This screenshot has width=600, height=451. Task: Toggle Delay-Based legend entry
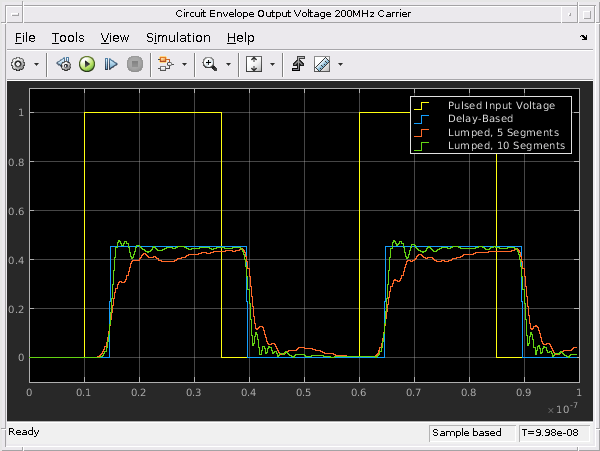coord(480,119)
